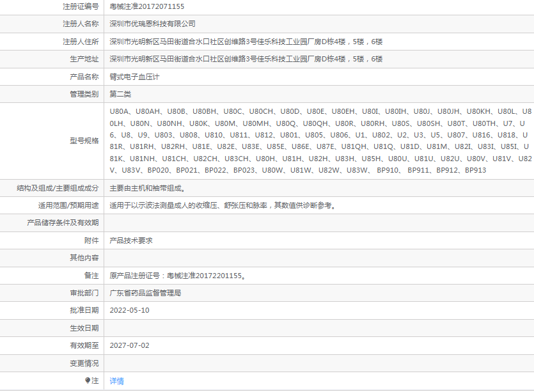The image size is (534, 392).
Task: Click the 生产地址 label
Action: tap(84, 59)
